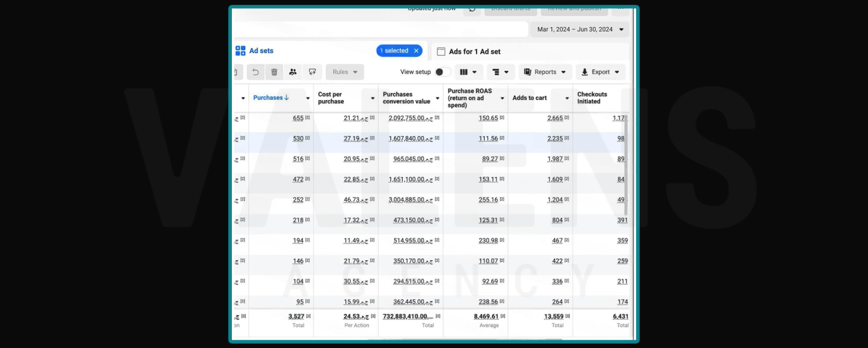Open the Export dropdown

click(x=601, y=72)
